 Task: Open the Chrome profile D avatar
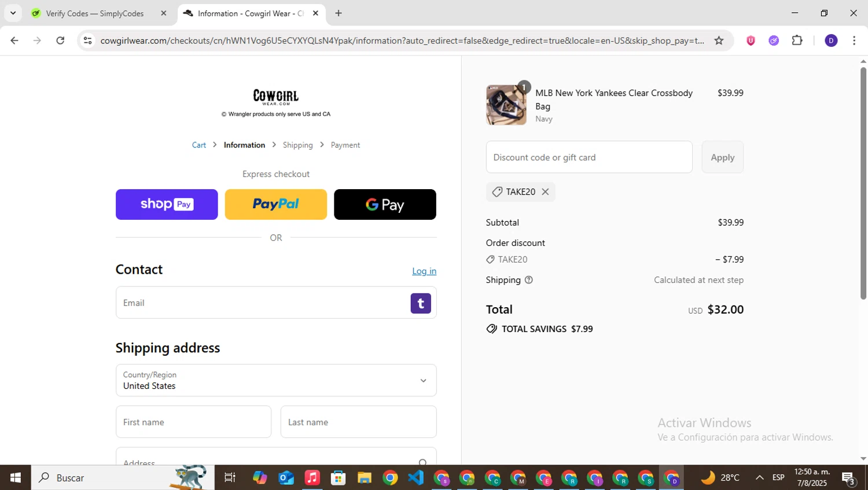click(x=831, y=40)
